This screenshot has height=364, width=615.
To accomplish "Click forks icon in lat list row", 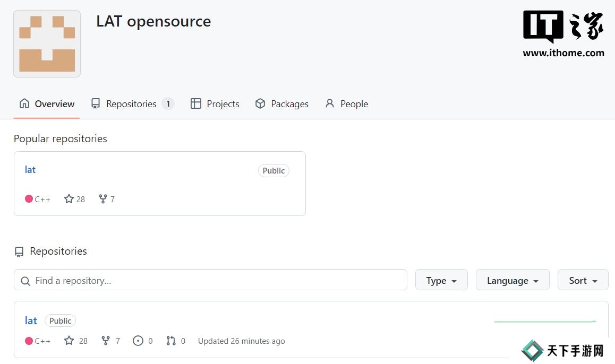I will coord(105,341).
